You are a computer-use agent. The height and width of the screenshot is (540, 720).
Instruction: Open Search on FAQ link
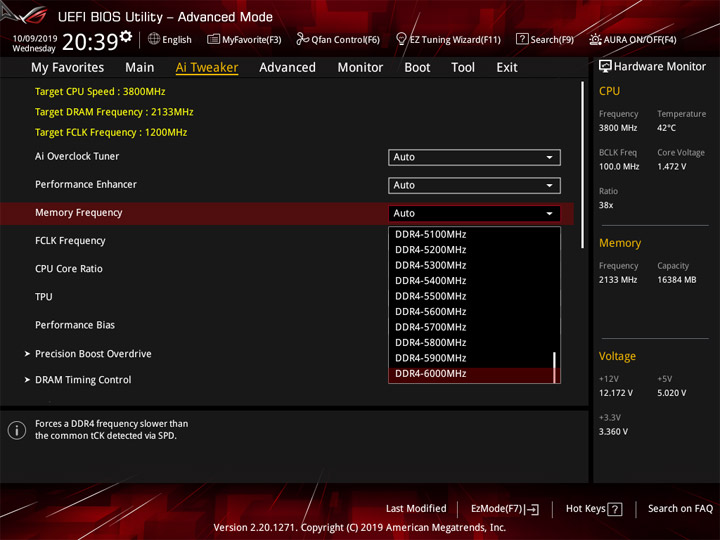click(x=680, y=509)
